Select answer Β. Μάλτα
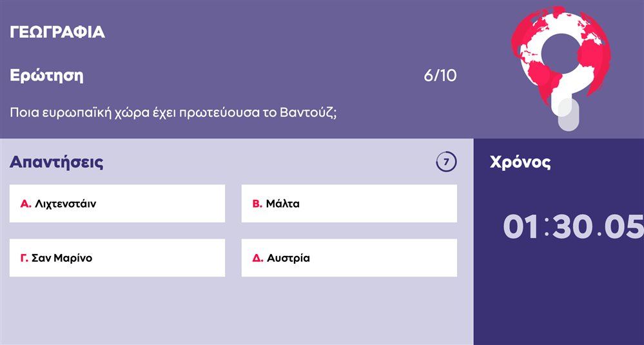Screen dimensions: 644x345 pos(349,203)
